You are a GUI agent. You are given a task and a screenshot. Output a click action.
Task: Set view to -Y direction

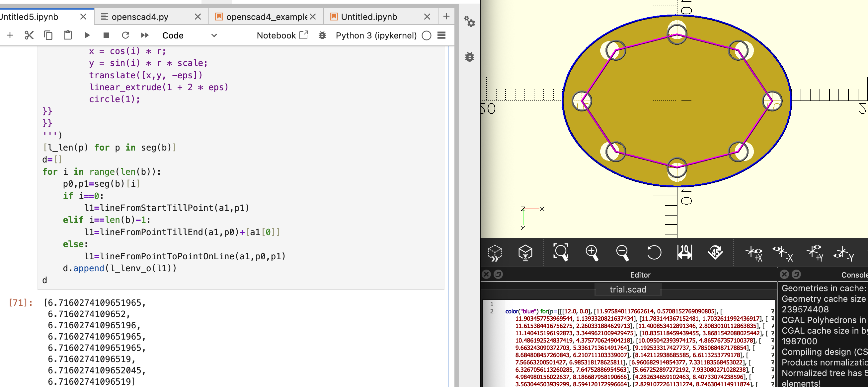[x=844, y=253]
